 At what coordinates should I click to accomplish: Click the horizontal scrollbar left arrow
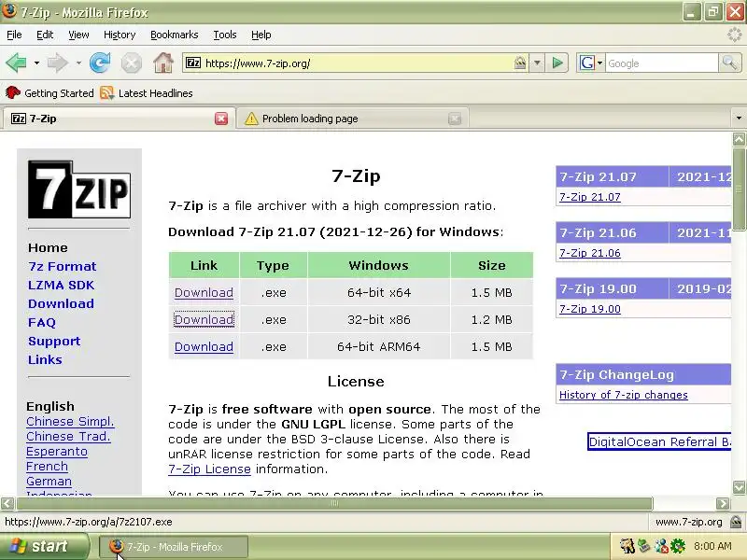7,503
